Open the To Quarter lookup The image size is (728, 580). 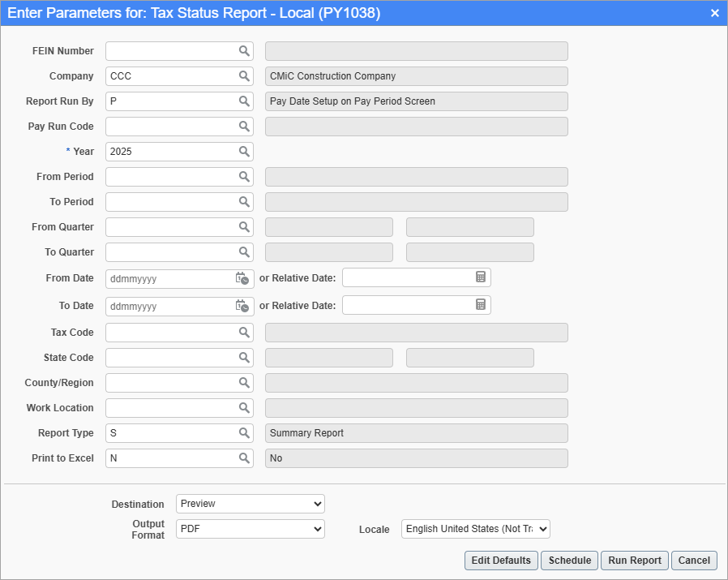click(243, 251)
